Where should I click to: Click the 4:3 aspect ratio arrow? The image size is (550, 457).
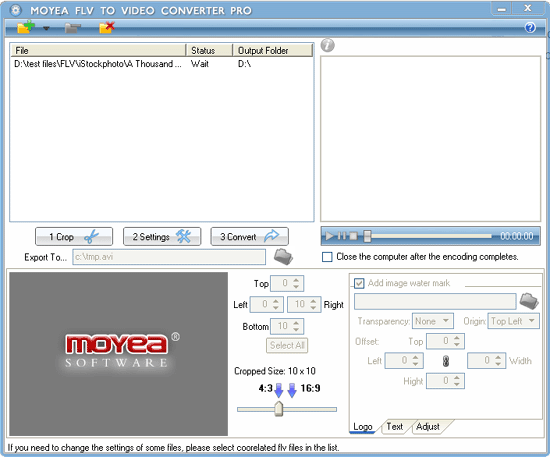pyautogui.click(x=279, y=390)
